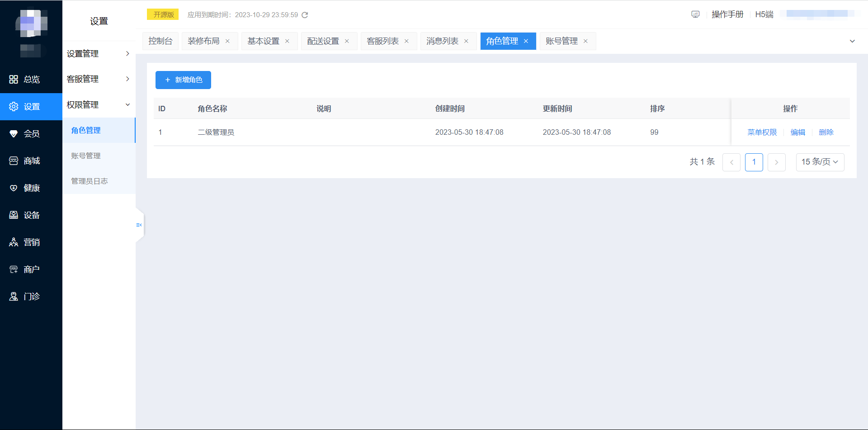Click the monitor icon near 操作手册
The width and height of the screenshot is (868, 430).
pyautogui.click(x=695, y=14)
